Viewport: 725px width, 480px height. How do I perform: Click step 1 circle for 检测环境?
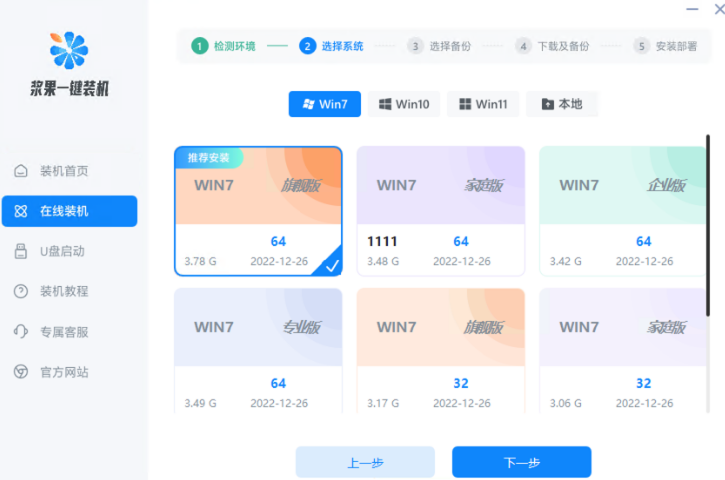tap(200, 46)
